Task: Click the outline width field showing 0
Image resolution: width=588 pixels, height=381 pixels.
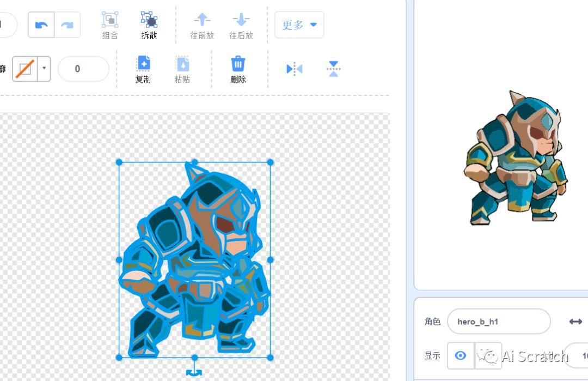Action: tap(83, 69)
